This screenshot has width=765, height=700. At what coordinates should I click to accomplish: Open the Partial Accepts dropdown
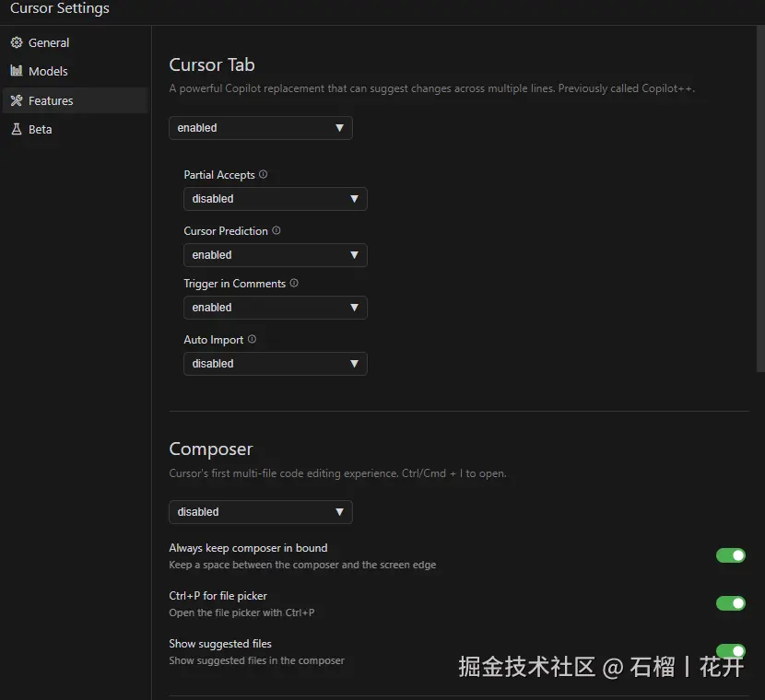pos(276,199)
